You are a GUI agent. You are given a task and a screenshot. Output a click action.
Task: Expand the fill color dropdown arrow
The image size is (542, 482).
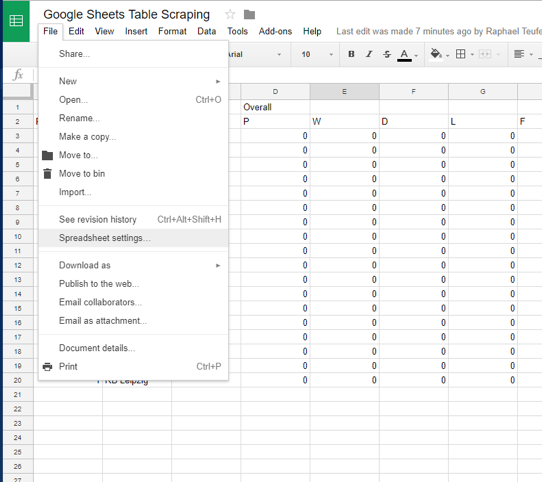pos(447,55)
